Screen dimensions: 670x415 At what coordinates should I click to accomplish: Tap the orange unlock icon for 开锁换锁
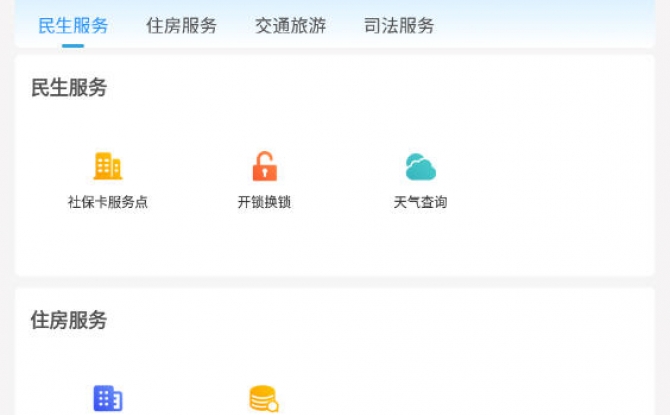pos(264,166)
